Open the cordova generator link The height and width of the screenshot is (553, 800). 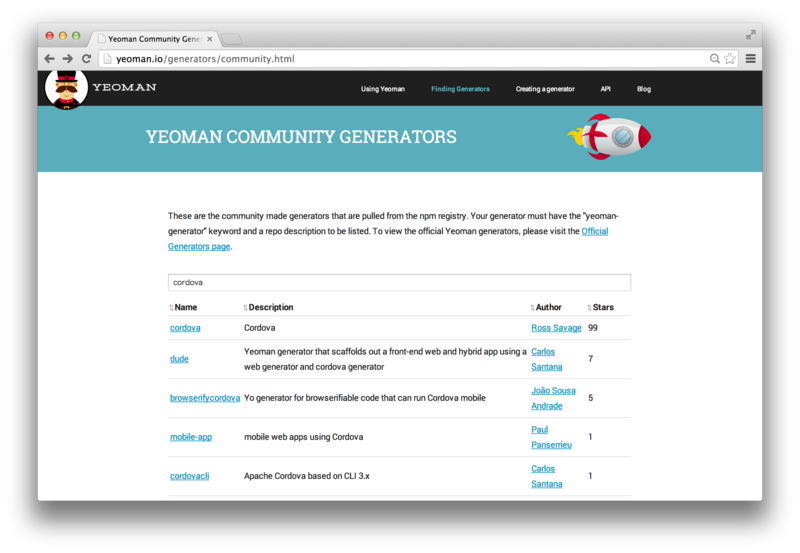pyautogui.click(x=185, y=328)
